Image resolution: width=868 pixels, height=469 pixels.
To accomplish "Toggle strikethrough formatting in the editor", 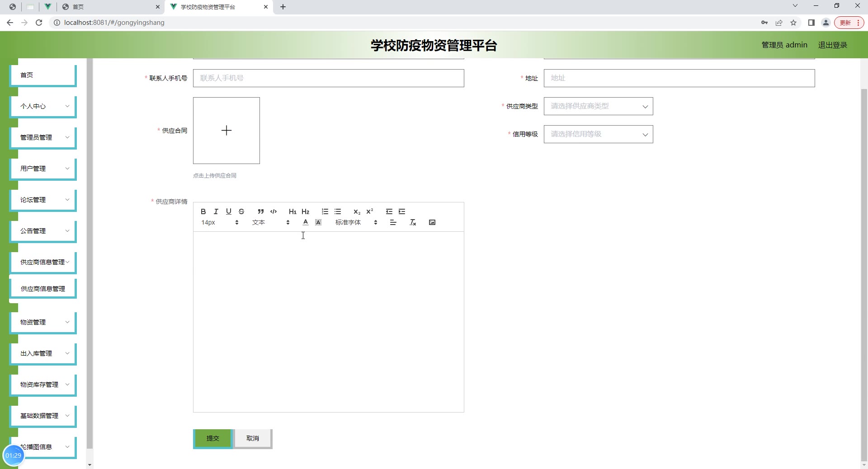I will (x=241, y=211).
